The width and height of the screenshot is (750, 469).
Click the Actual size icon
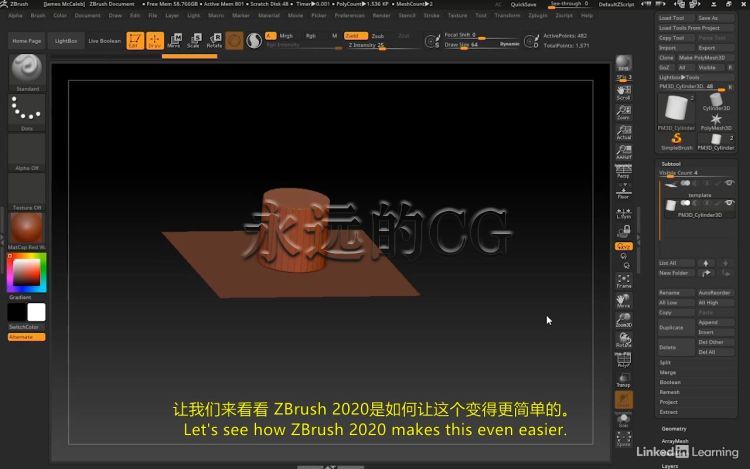tap(624, 132)
